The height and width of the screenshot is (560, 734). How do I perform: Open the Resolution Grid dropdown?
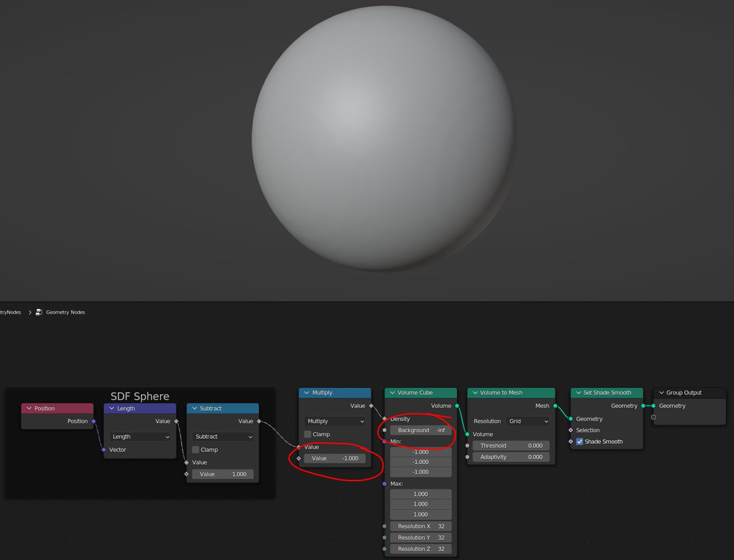pyautogui.click(x=528, y=421)
